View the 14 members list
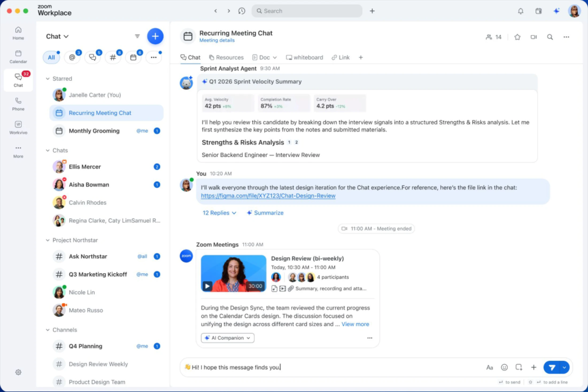Viewport: 588px width, 392px height. click(493, 37)
